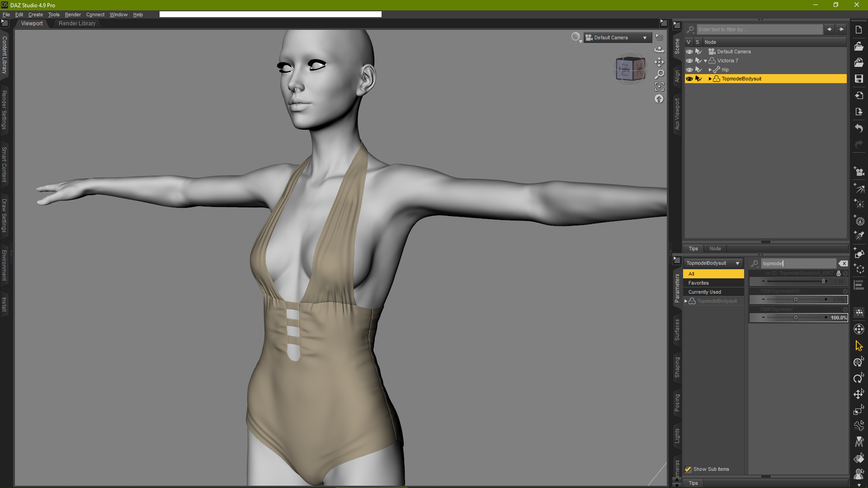The height and width of the screenshot is (488, 868).
Task: Select the Create New Camera icon
Action: coord(859,172)
